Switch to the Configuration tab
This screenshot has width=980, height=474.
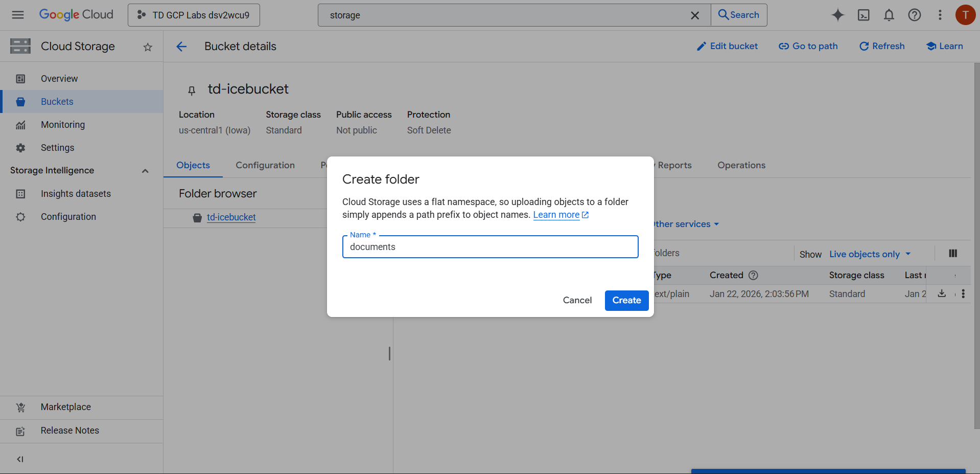point(265,165)
